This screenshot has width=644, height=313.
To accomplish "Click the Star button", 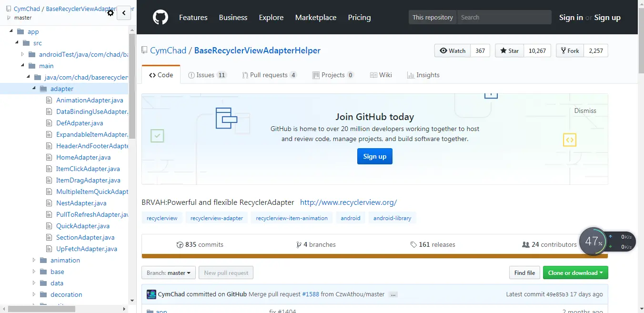I will [x=510, y=51].
